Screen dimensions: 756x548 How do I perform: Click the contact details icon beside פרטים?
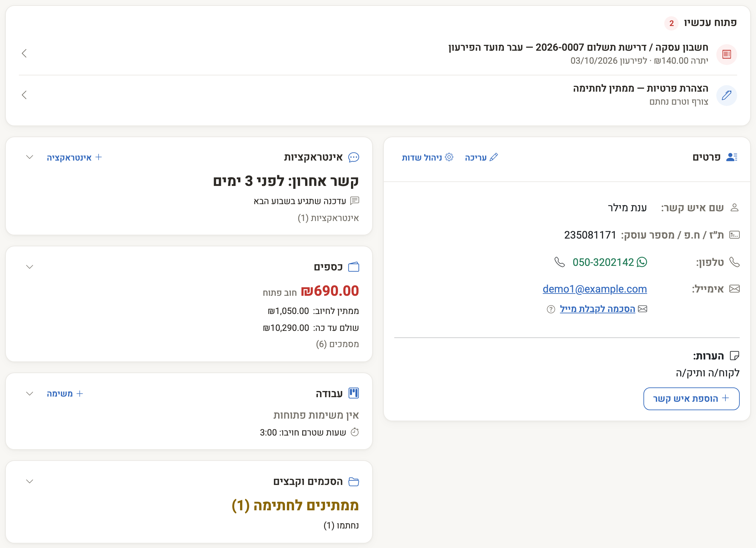click(732, 157)
